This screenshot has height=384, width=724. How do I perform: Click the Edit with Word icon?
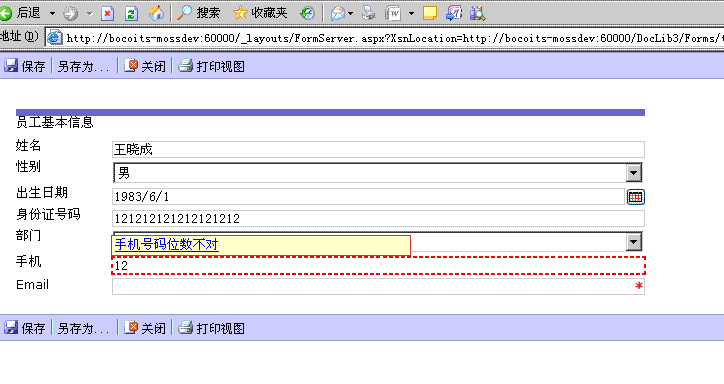click(x=393, y=13)
